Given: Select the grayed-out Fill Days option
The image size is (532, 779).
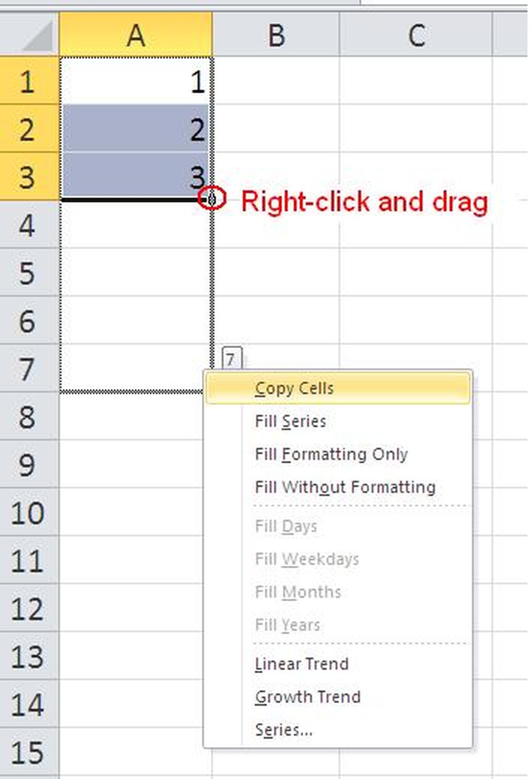Looking at the screenshot, I should [x=286, y=525].
